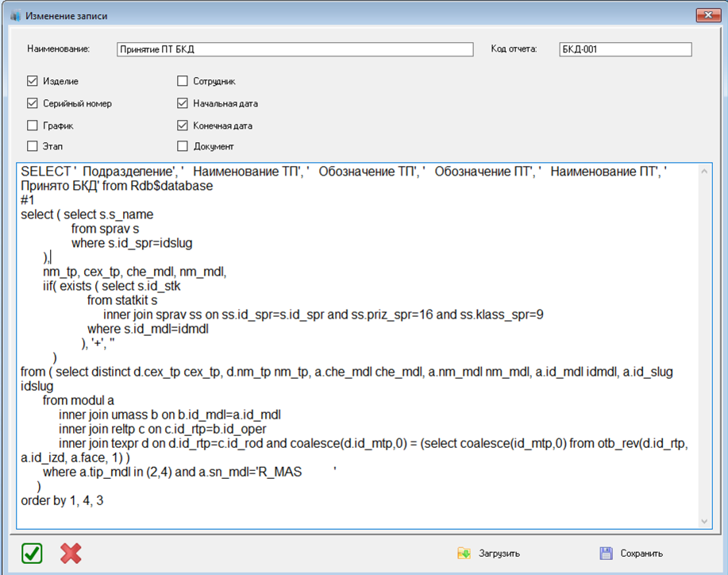
Task: Toggle the Конечная дата checkbox
Action: 183,125
